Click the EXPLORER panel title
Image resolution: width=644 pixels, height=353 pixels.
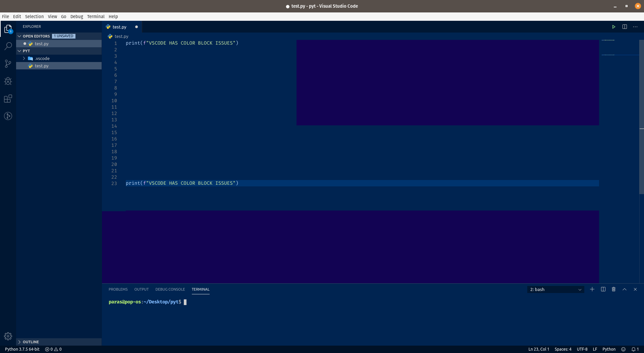pyautogui.click(x=32, y=26)
